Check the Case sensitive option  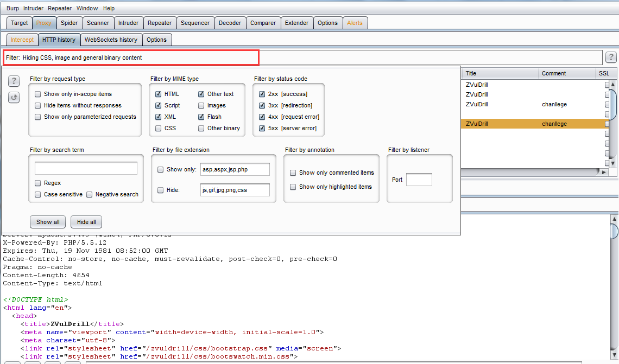point(38,194)
